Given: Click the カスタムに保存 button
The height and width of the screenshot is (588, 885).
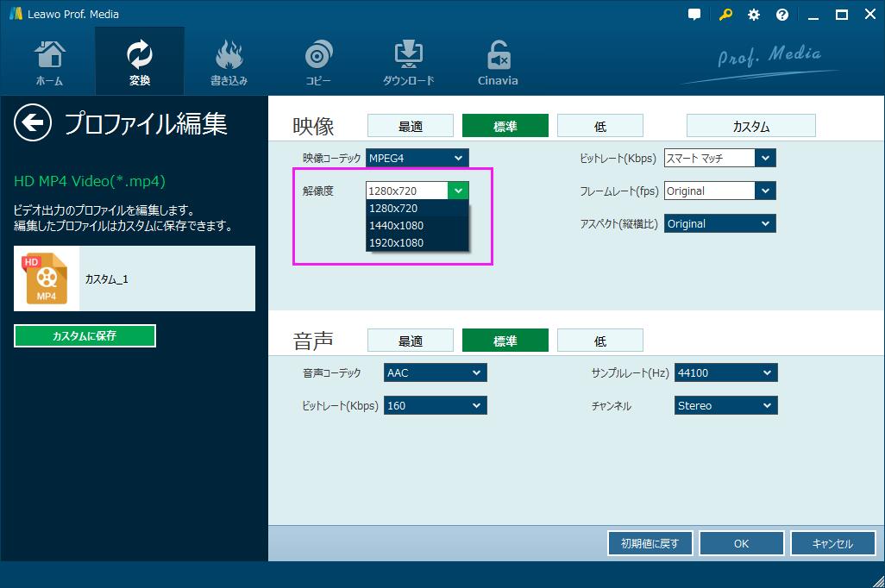Looking at the screenshot, I should tap(84, 335).
